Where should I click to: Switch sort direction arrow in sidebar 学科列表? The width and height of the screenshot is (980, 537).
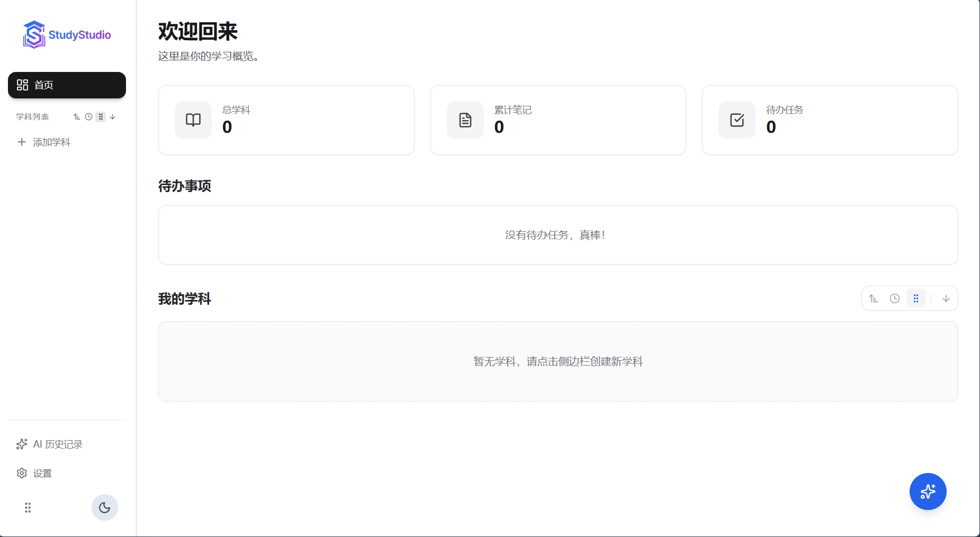point(113,117)
